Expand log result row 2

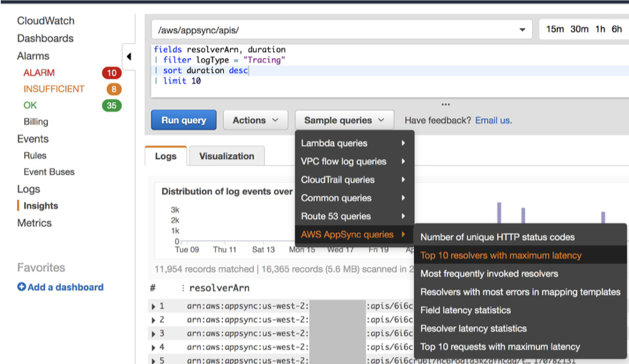coord(153,320)
